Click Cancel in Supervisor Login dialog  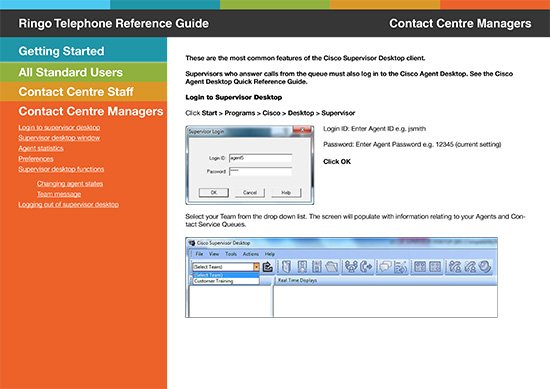point(250,193)
